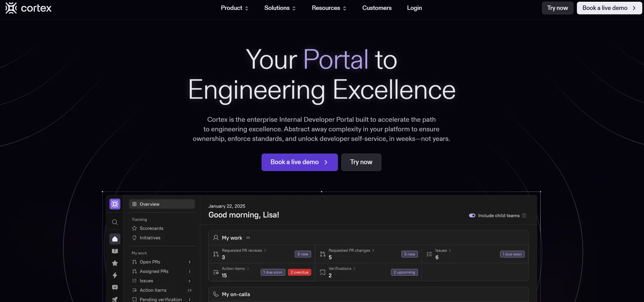Click the 35 count next to My work

[x=248, y=238]
